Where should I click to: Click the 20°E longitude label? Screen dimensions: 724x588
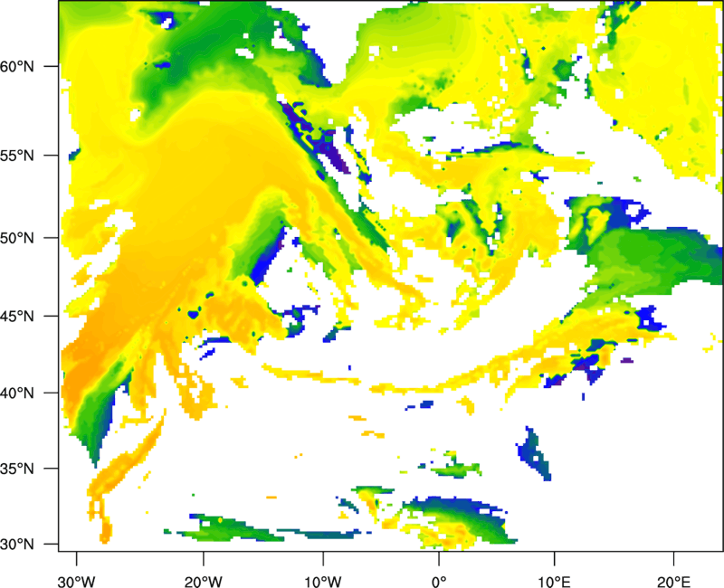click(x=673, y=582)
